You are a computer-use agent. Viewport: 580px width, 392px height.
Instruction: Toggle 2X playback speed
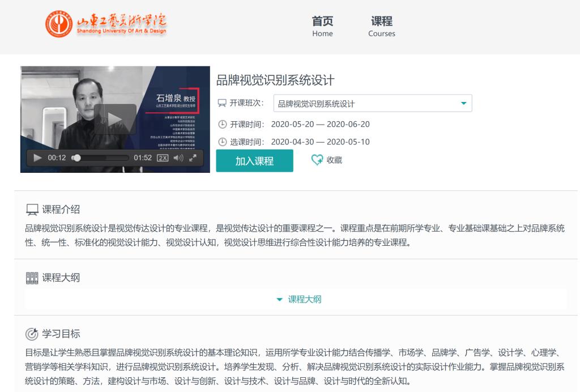click(163, 158)
